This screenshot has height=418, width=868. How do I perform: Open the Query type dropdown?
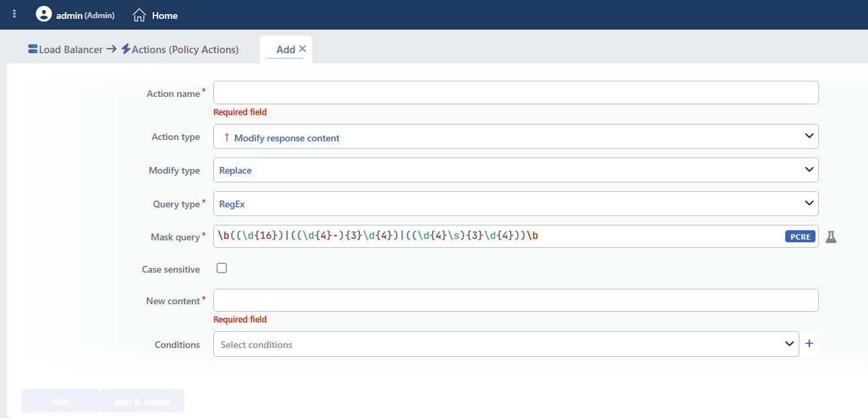click(516, 203)
